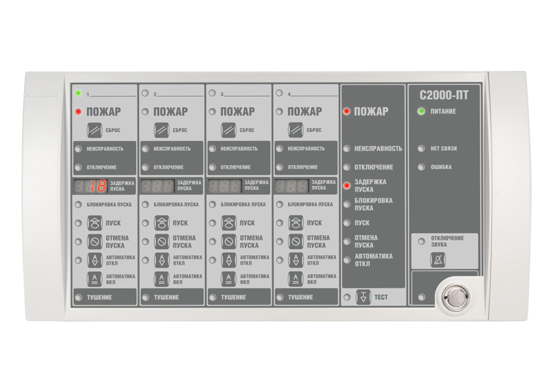Click the green Питание power indicator

pyautogui.click(x=421, y=111)
